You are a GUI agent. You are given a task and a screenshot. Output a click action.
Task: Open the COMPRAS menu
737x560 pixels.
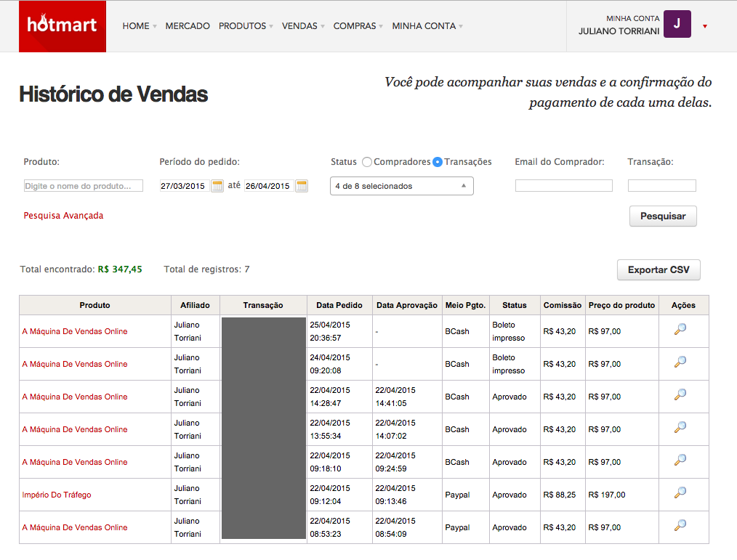point(358,26)
